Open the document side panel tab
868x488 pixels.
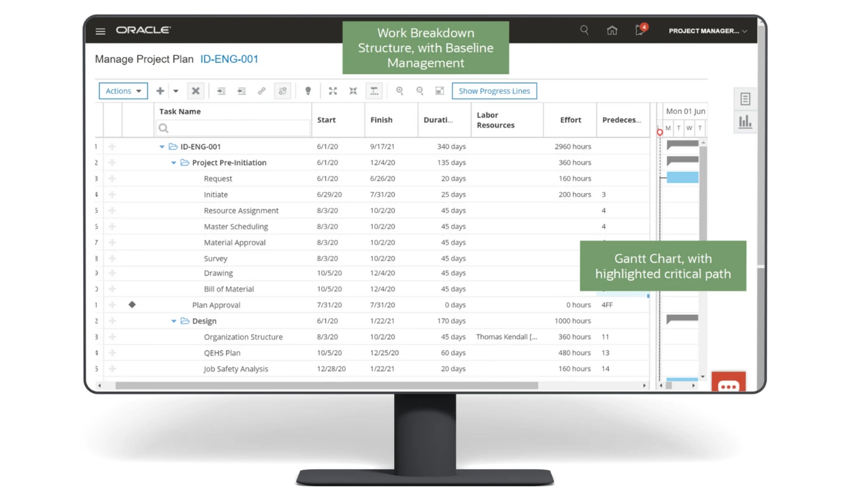point(745,99)
